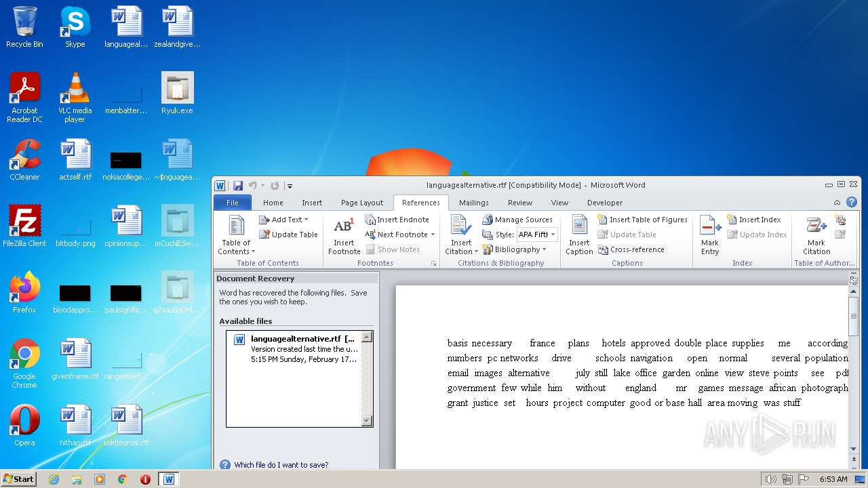Screen dimensions: 868x488
Task: Open the Table of Contents gallery
Action: 236,235
